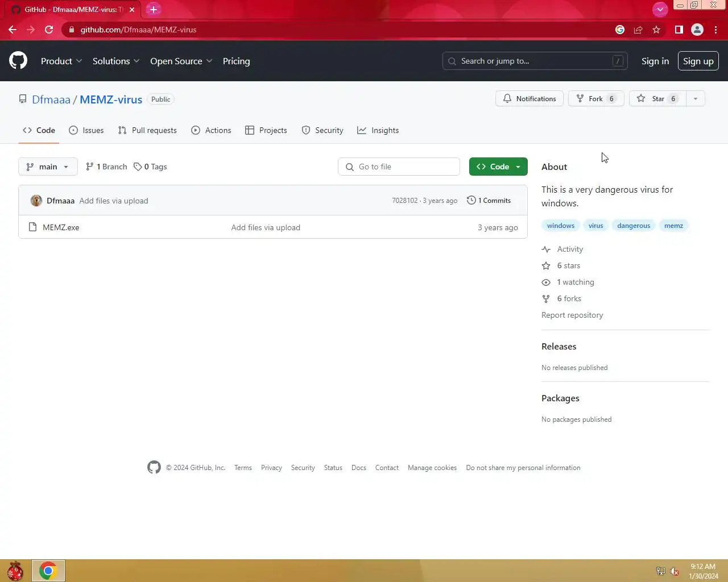Click the MEMZ.exe file icon
728x582 pixels.
[32, 227]
